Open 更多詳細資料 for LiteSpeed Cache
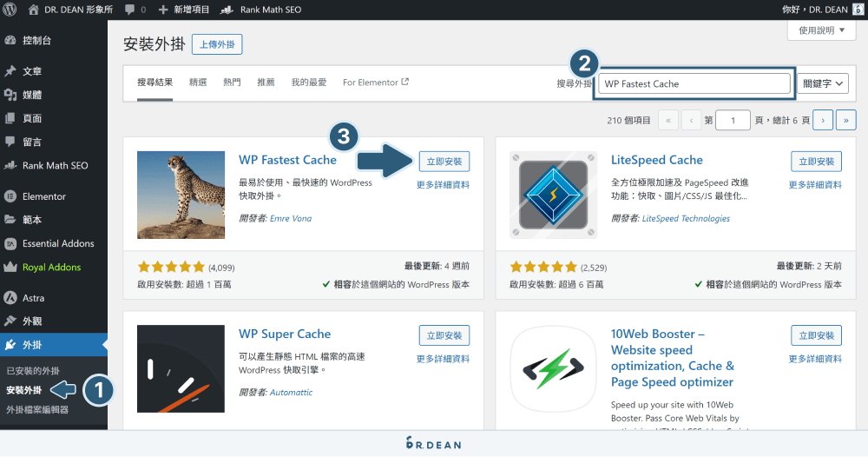Viewport: 868px width, 457px height. 815,185
